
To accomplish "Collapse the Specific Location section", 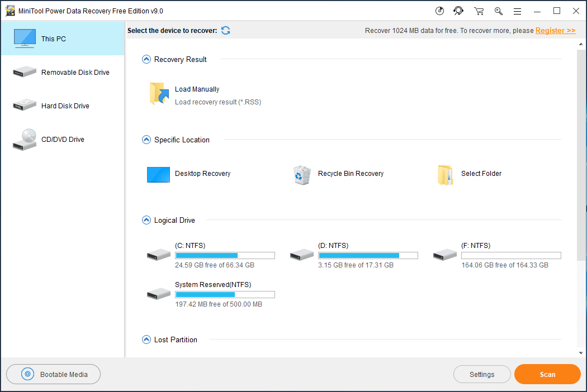I will click(146, 140).
